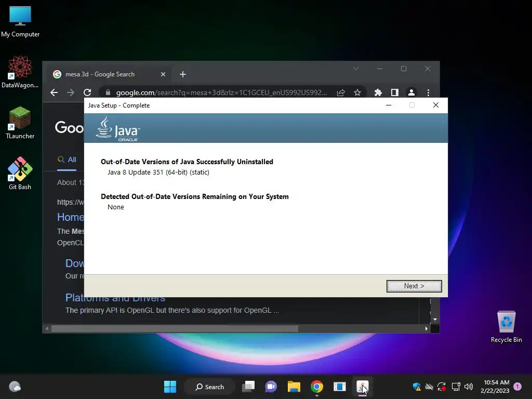The width and height of the screenshot is (532, 399).
Task: Click the Google logo in Chrome
Action: (70, 128)
